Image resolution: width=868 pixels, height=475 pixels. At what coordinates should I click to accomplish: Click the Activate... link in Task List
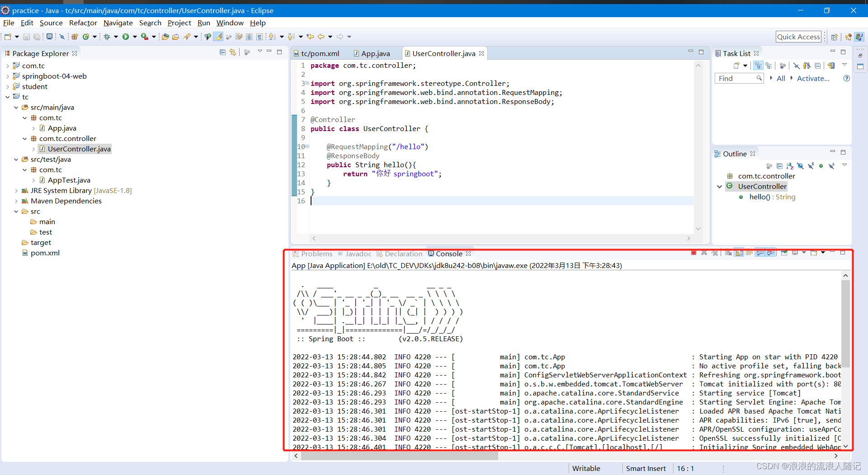coord(813,78)
